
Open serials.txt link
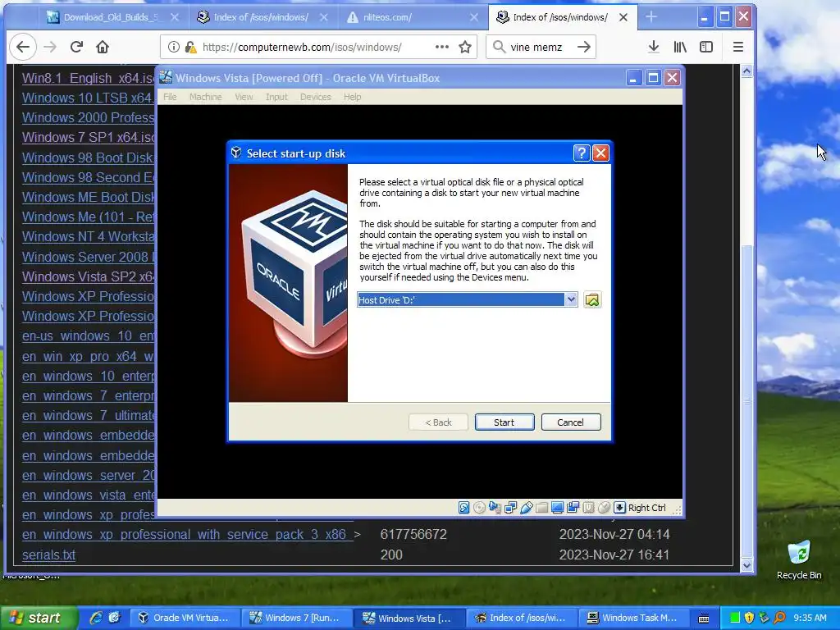point(48,555)
